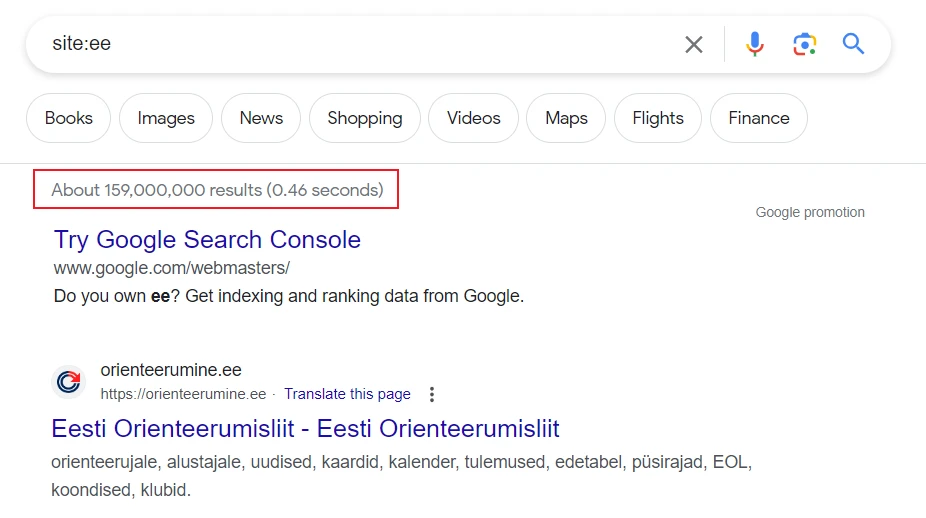Open the News results tab

pos(261,118)
